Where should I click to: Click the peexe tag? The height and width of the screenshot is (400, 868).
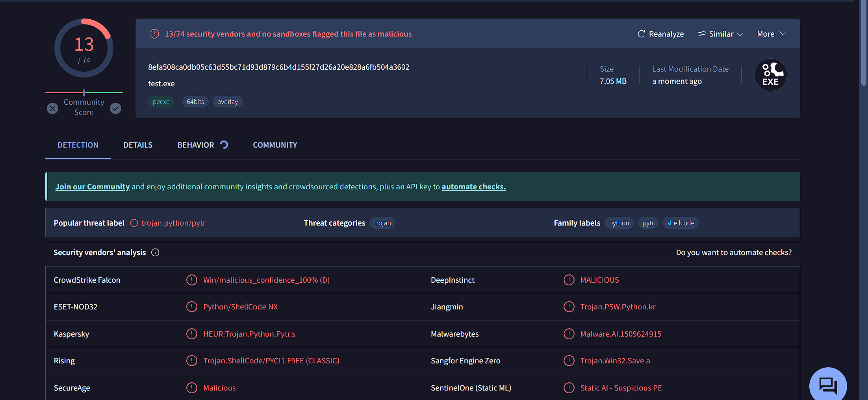pos(161,102)
